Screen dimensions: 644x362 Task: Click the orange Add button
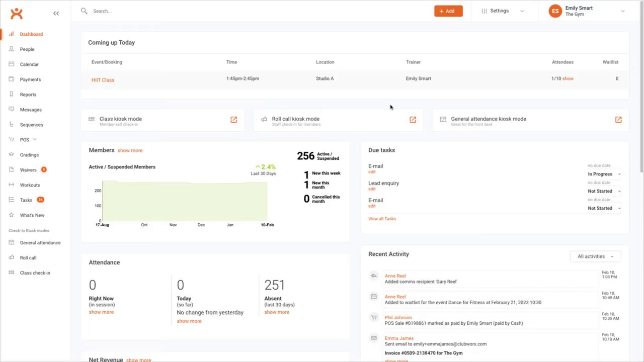[x=448, y=11]
